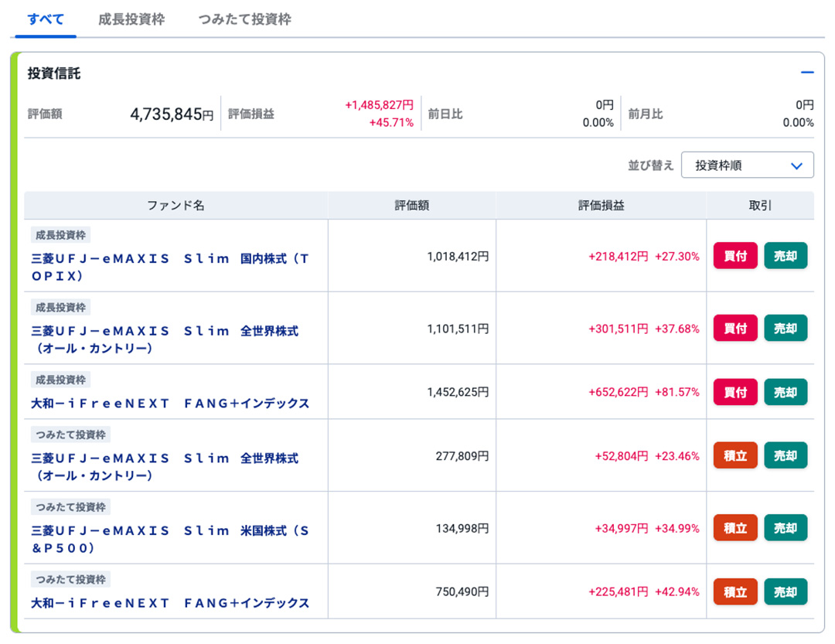The height and width of the screenshot is (644, 835).
Task: Open the つみたて投資枠 tab
Action: (245, 19)
